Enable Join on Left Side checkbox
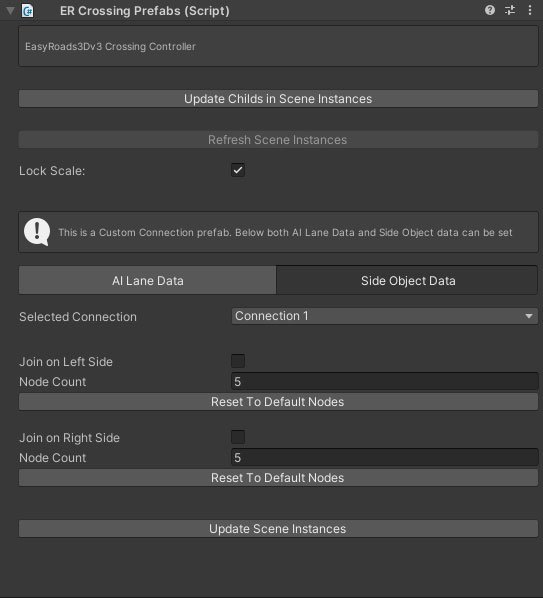This screenshot has width=543, height=598. [238, 361]
